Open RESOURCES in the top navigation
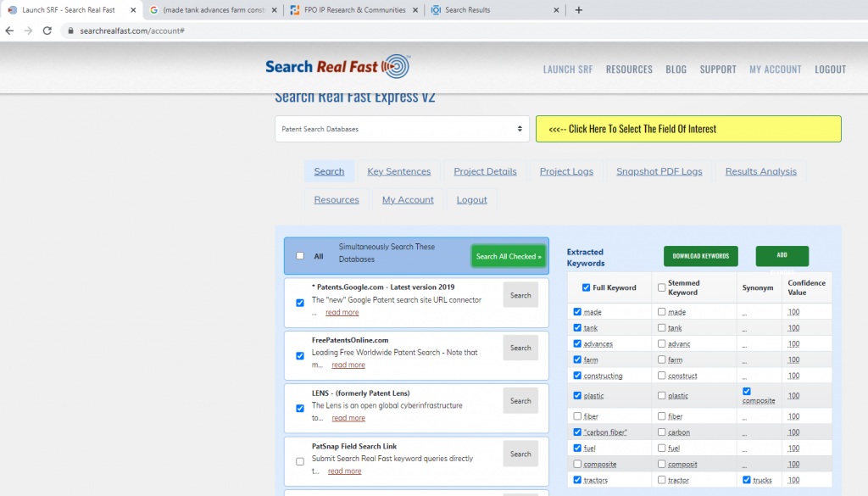Screen dimensions: 868x496 (x=629, y=70)
